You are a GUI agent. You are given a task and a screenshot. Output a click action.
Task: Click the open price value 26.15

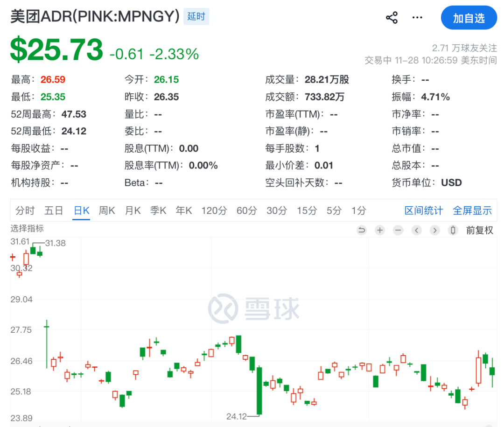click(x=166, y=79)
